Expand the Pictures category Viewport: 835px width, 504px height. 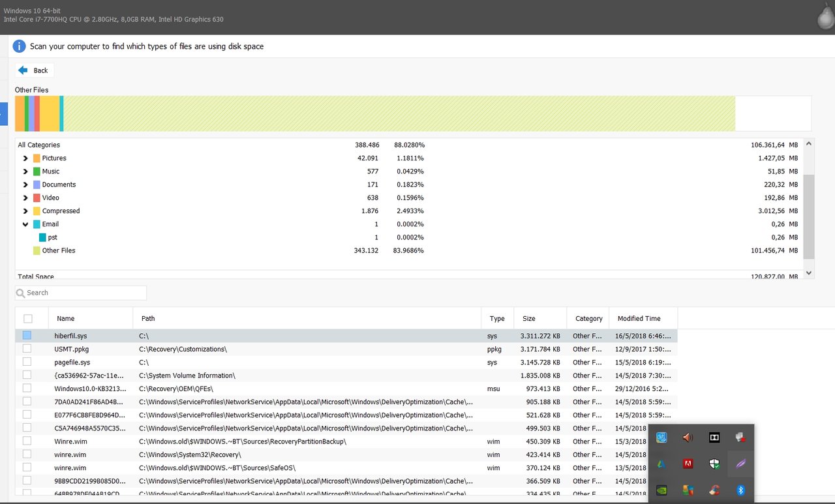(x=25, y=158)
